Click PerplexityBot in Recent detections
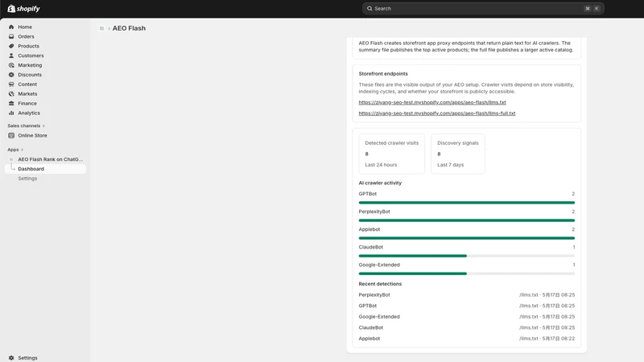 point(374,294)
